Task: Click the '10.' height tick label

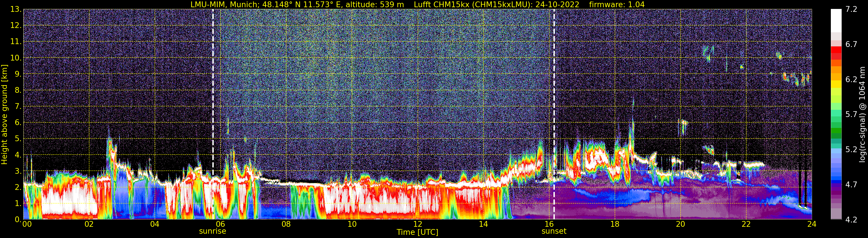Action: pyautogui.click(x=16, y=58)
